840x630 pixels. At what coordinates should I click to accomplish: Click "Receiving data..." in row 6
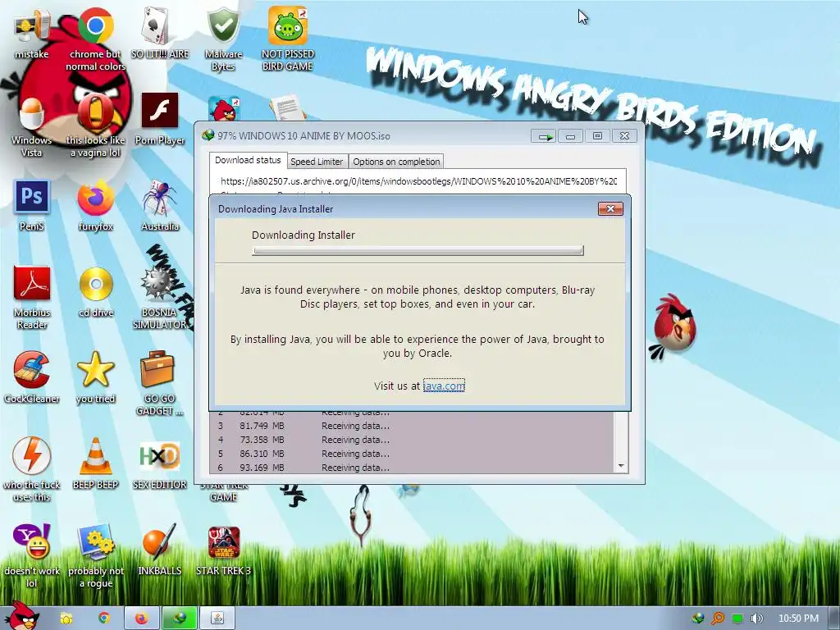[x=355, y=468]
